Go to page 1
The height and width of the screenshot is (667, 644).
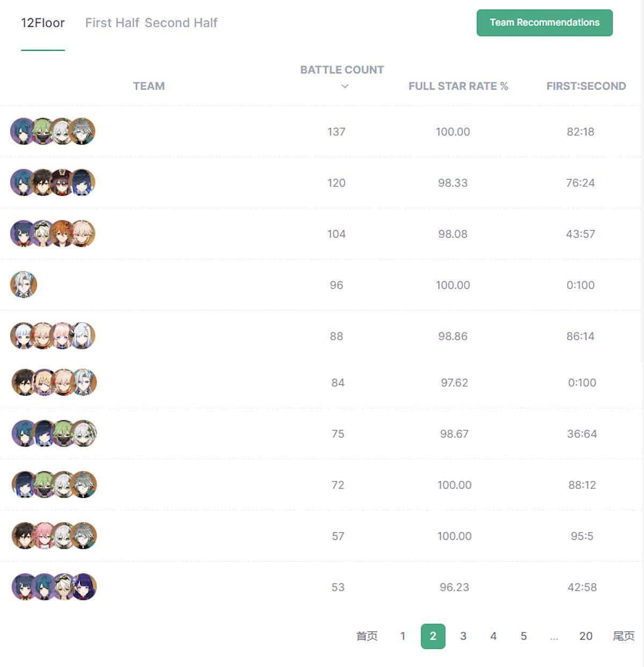pyautogui.click(x=402, y=636)
